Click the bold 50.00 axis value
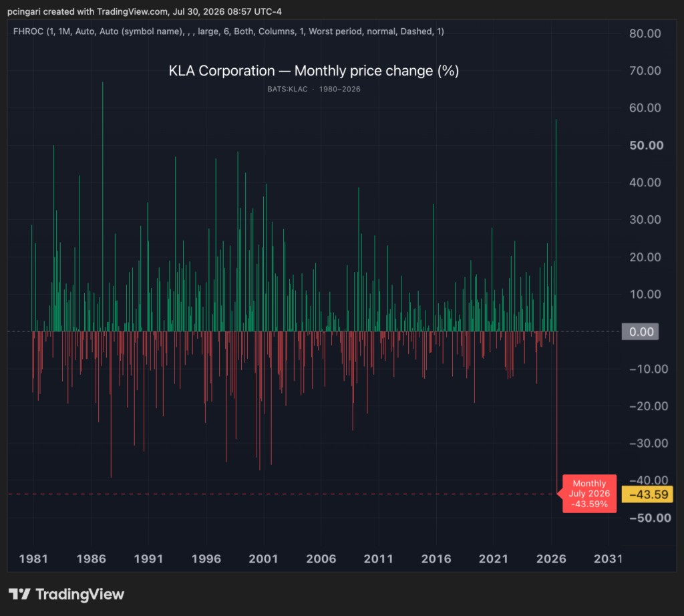 tap(646, 145)
